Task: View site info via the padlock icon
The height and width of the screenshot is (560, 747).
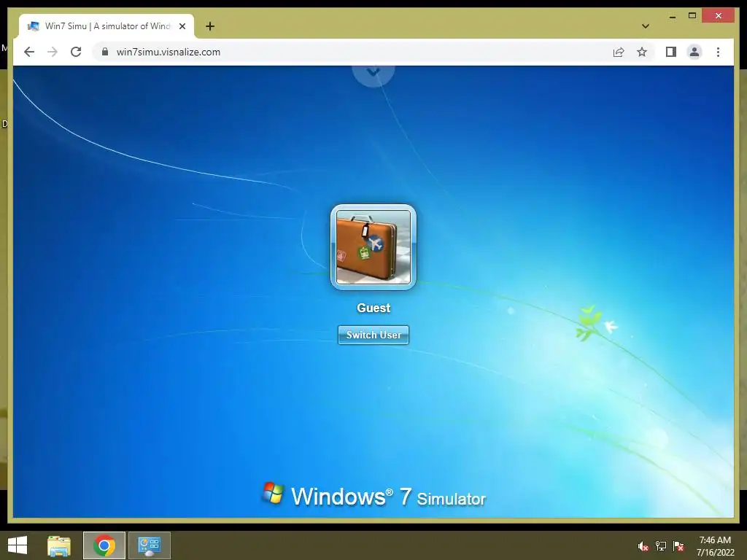Action: click(x=105, y=52)
